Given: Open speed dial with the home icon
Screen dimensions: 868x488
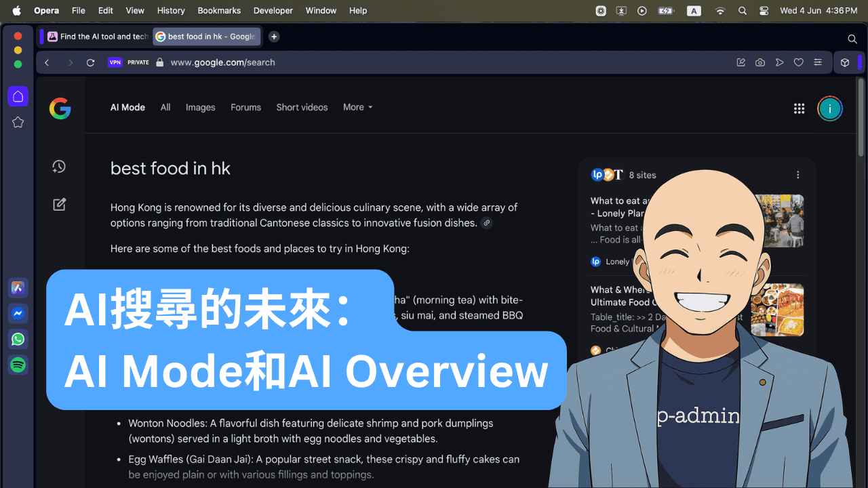Looking at the screenshot, I should coord(18,96).
